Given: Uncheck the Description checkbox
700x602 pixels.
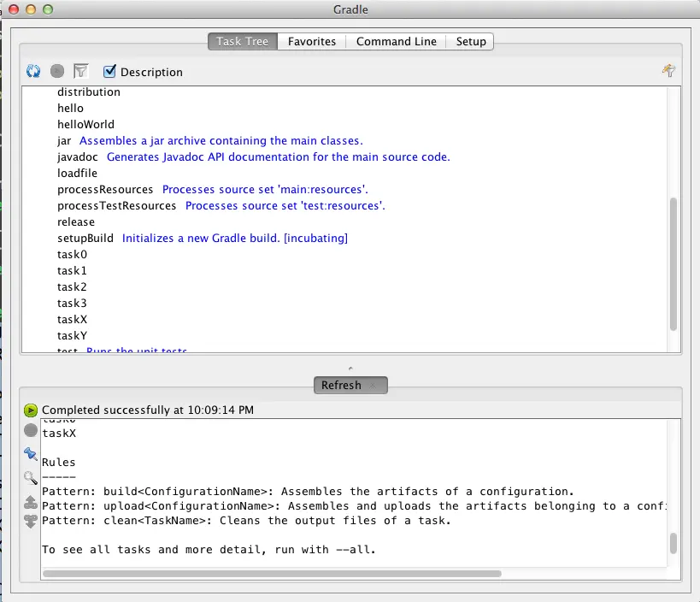Looking at the screenshot, I should [x=109, y=72].
